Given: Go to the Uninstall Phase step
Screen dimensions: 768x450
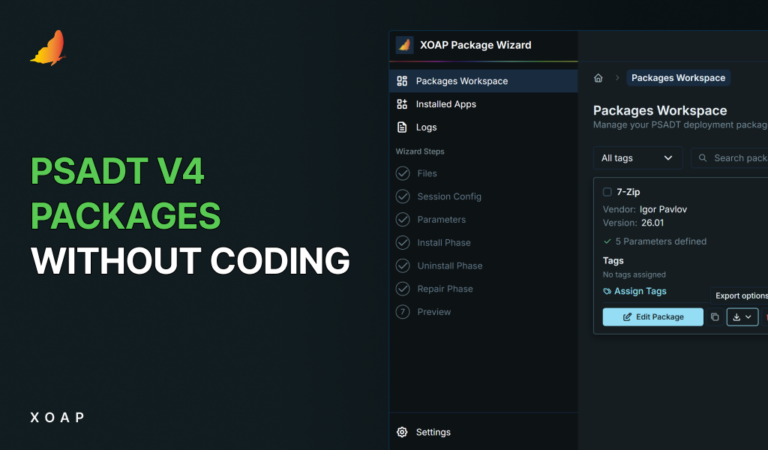Looking at the screenshot, I should pos(450,265).
